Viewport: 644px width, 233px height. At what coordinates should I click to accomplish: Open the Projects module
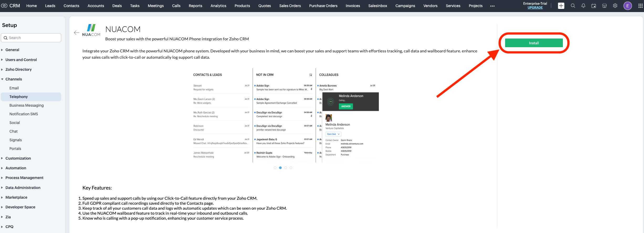click(476, 6)
